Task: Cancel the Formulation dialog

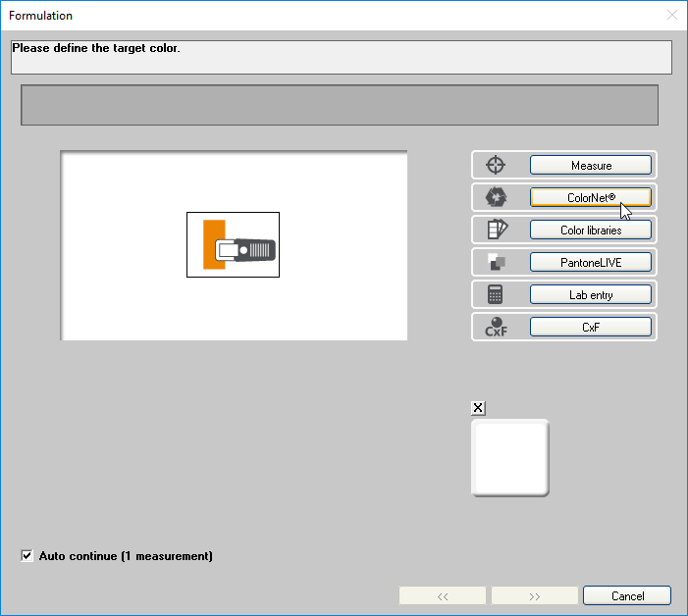Action: coord(627,595)
